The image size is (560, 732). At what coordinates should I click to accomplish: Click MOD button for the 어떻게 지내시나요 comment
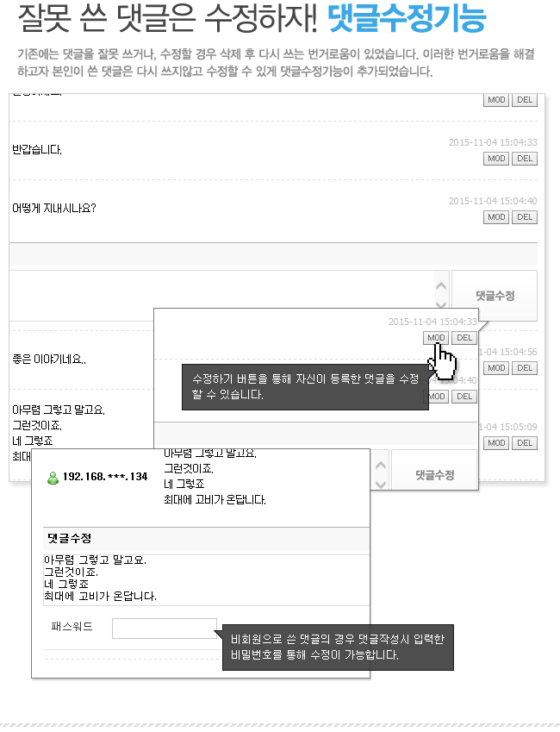coord(496,217)
